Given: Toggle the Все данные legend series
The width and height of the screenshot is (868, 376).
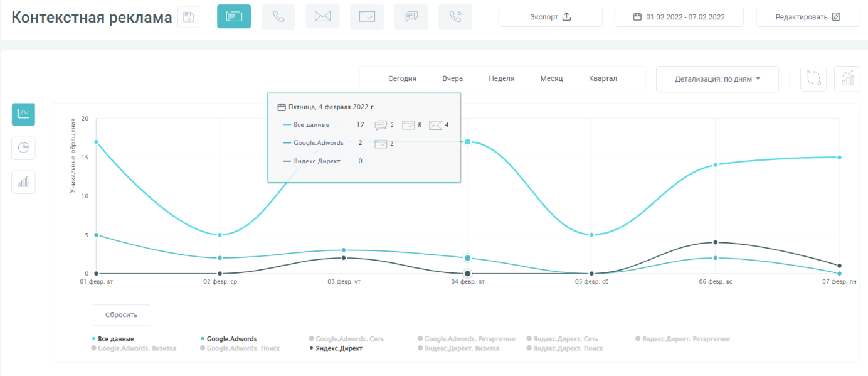Looking at the screenshot, I should coord(113,339).
